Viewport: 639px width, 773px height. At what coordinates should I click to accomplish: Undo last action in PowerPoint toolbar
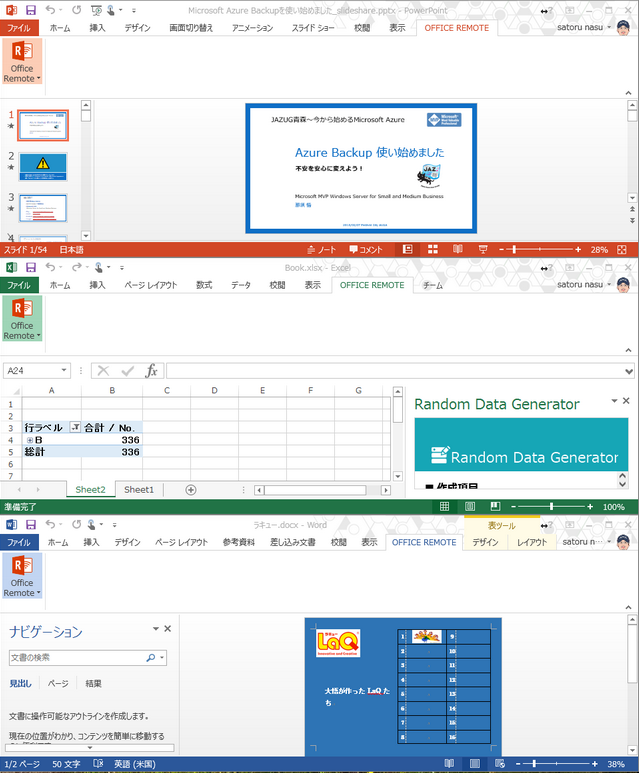[x=50, y=10]
